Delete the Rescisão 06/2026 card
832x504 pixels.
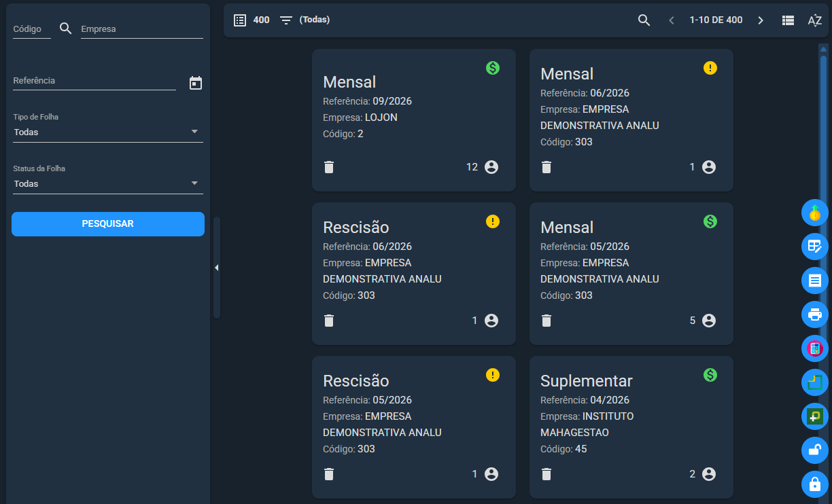(329, 321)
